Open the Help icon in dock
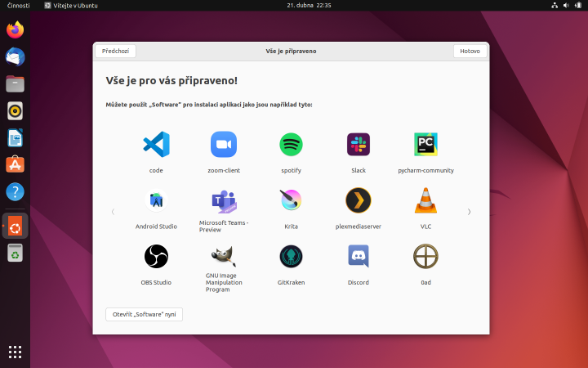588x368 pixels. tap(15, 192)
